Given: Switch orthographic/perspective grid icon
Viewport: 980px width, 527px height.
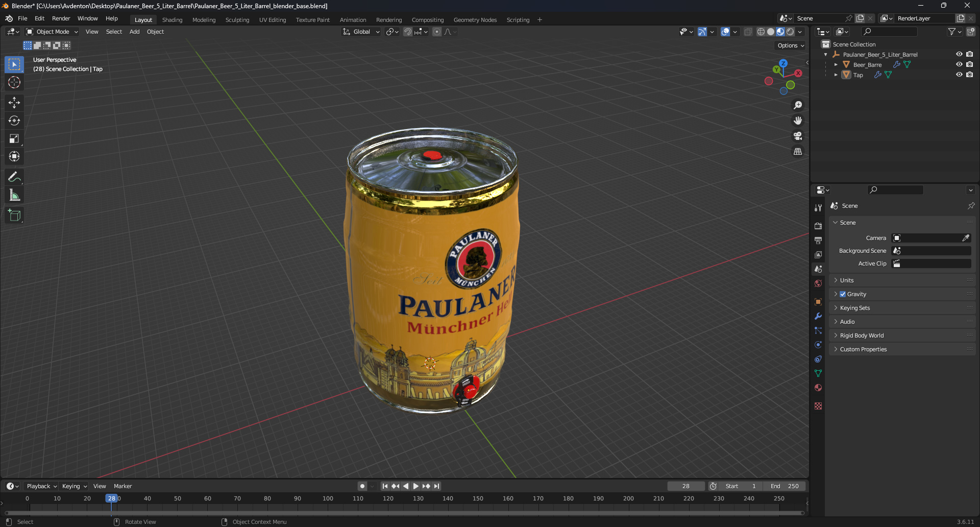Looking at the screenshot, I should pos(798,151).
